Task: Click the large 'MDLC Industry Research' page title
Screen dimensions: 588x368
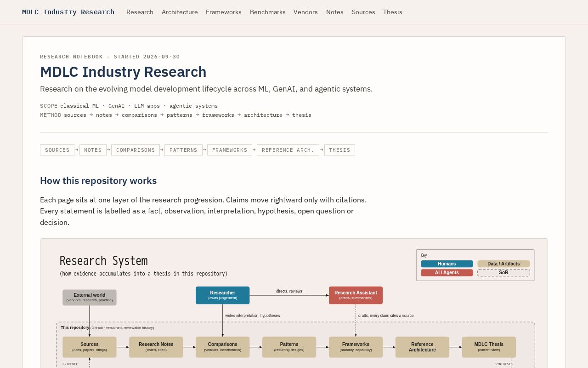Action: [123, 72]
